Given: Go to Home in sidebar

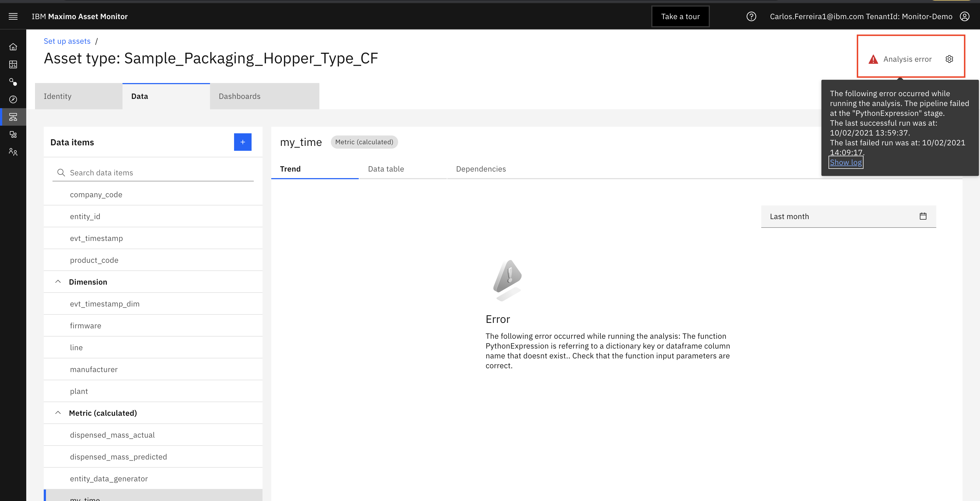Looking at the screenshot, I should pos(13,47).
